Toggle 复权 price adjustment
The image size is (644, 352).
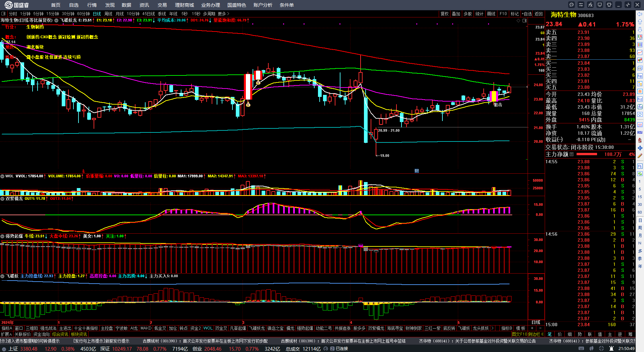(x=444, y=14)
